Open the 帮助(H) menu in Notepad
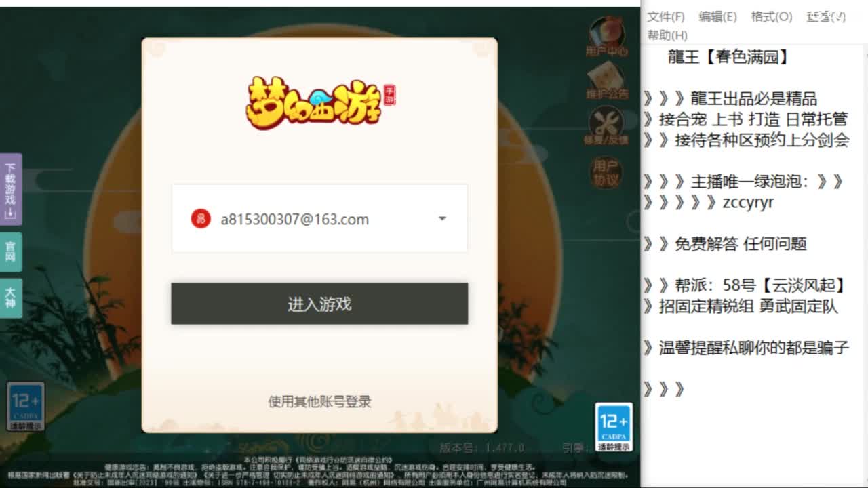Viewport: 868px width, 488px height. [x=667, y=35]
